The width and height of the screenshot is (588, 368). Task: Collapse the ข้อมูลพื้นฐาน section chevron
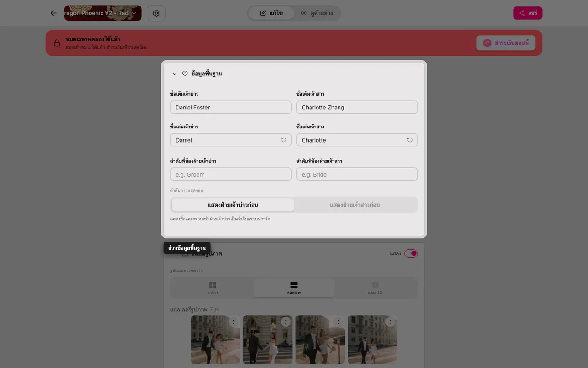pos(174,74)
